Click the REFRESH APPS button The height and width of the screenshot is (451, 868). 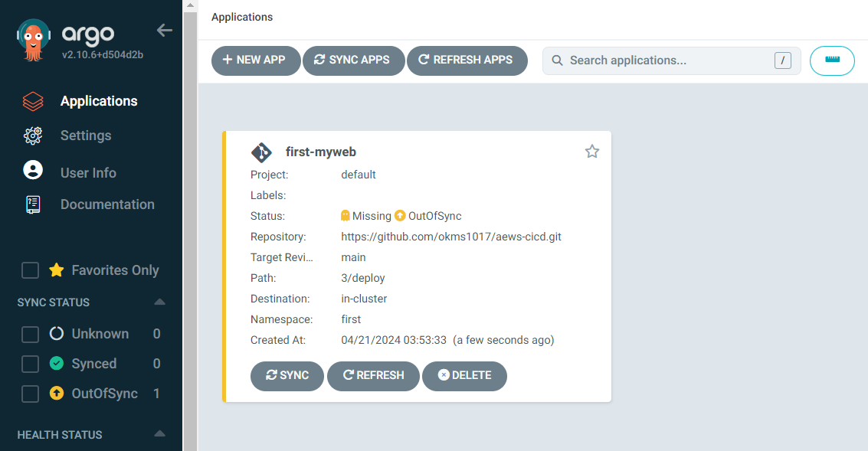pyautogui.click(x=467, y=60)
